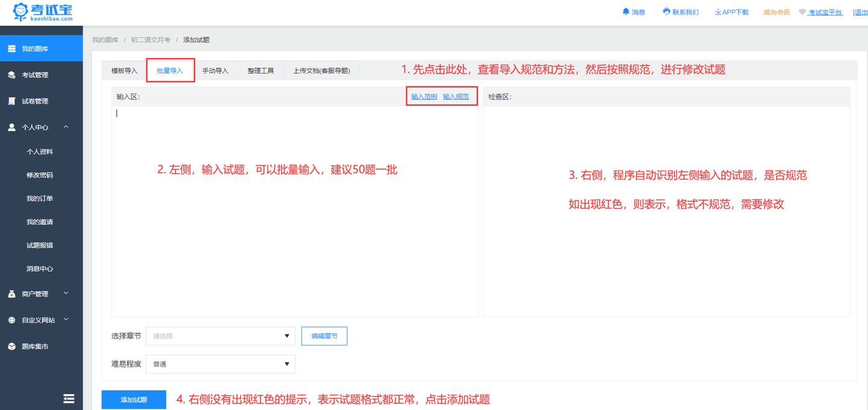868x410 pixels.
Task: Collapse sidebar via bottom hamburger icon
Action: pos(69,398)
